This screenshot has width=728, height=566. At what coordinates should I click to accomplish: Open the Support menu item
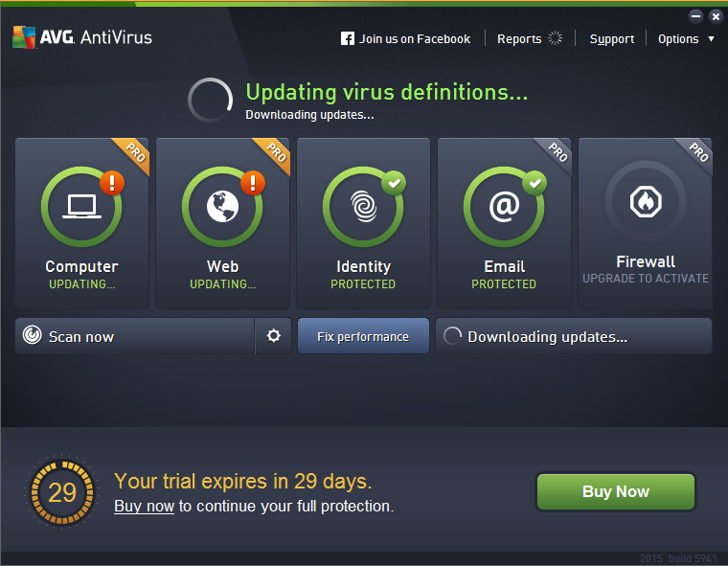click(x=611, y=39)
